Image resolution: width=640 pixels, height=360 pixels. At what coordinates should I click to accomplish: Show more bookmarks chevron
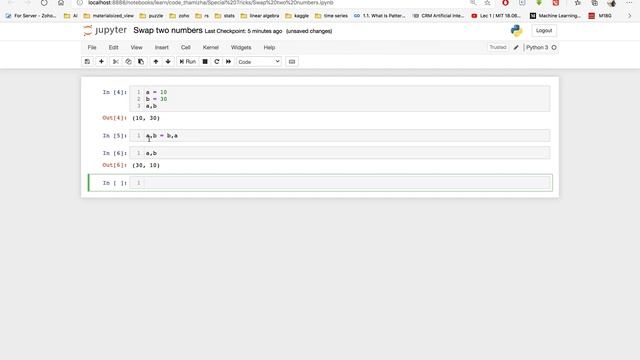tap(629, 16)
